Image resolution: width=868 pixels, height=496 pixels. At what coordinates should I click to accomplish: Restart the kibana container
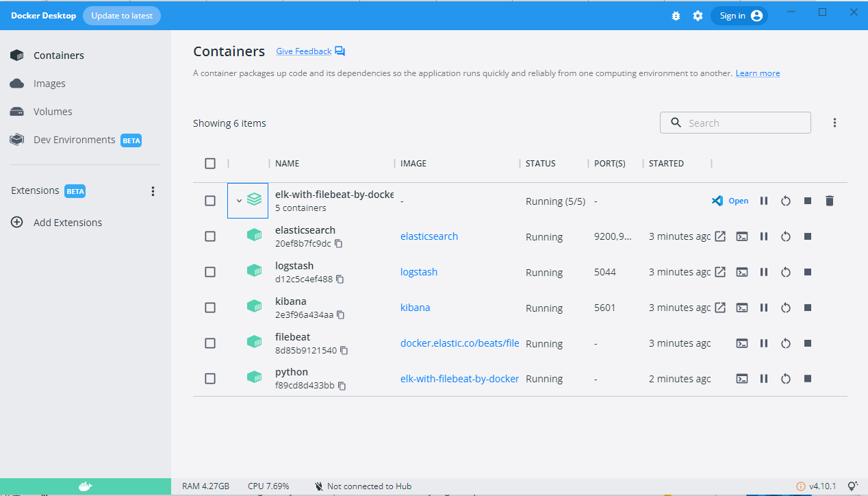point(786,308)
